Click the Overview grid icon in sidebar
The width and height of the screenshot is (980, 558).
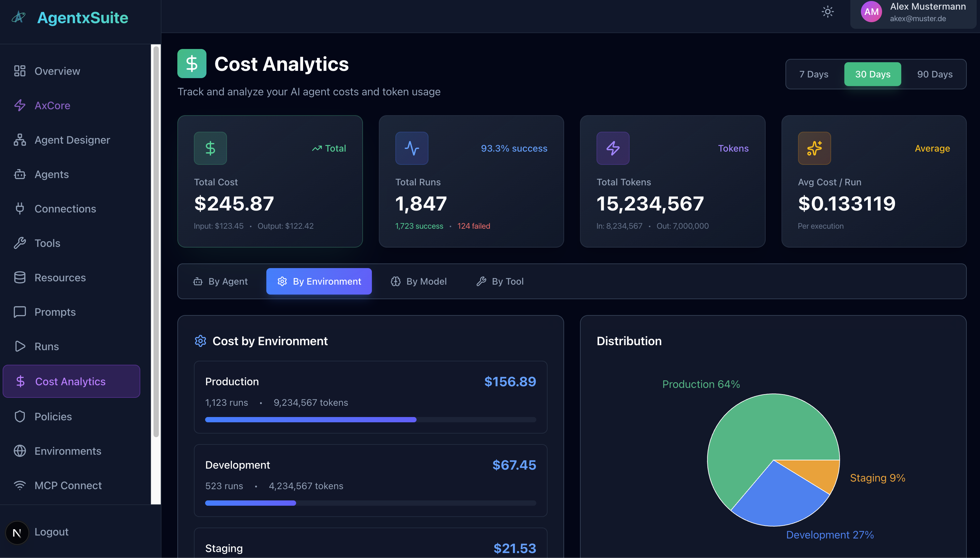(20, 71)
